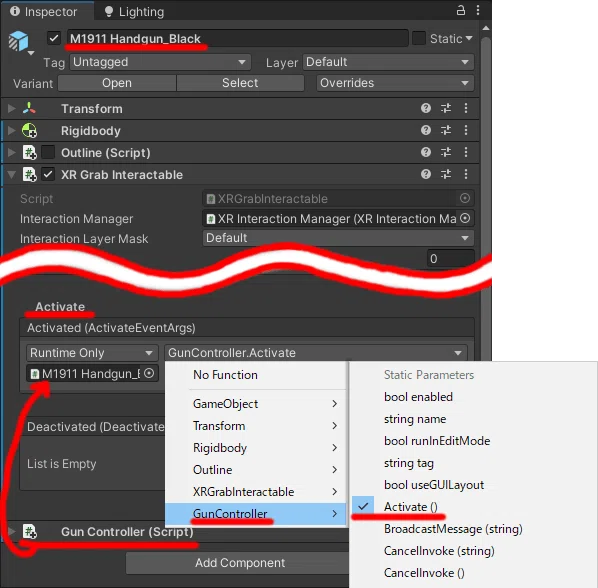Open the Tag dropdown showing Untagged
Screen dimensions: 598x588
pos(160,62)
